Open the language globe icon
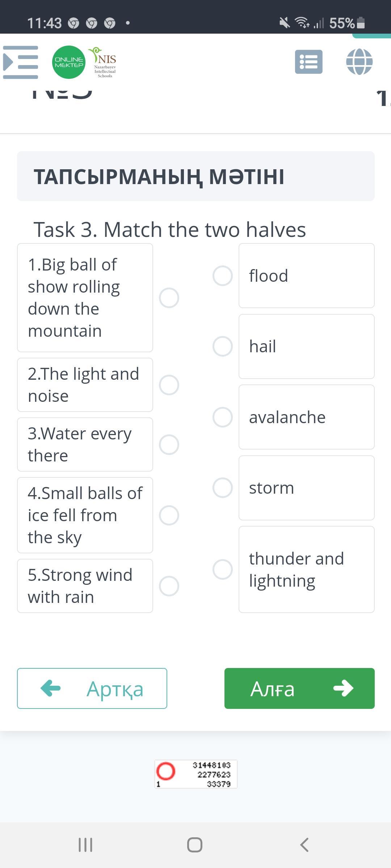The height and width of the screenshot is (868, 391). pos(359,62)
